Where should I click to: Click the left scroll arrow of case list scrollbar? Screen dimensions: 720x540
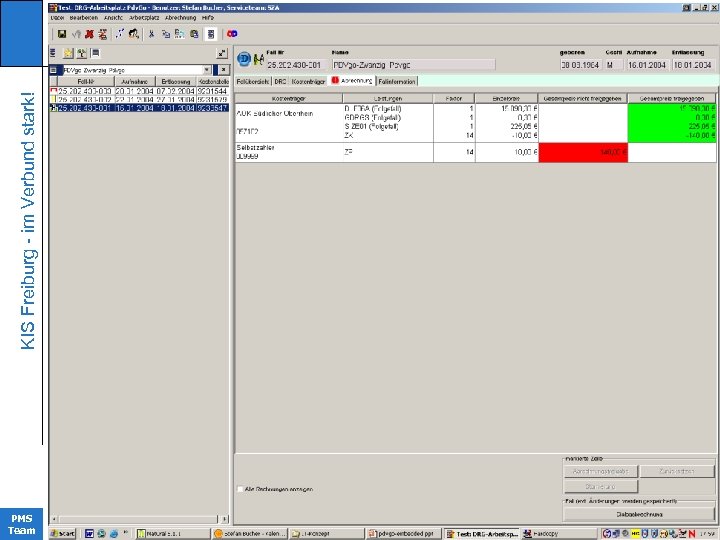(x=54, y=519)
